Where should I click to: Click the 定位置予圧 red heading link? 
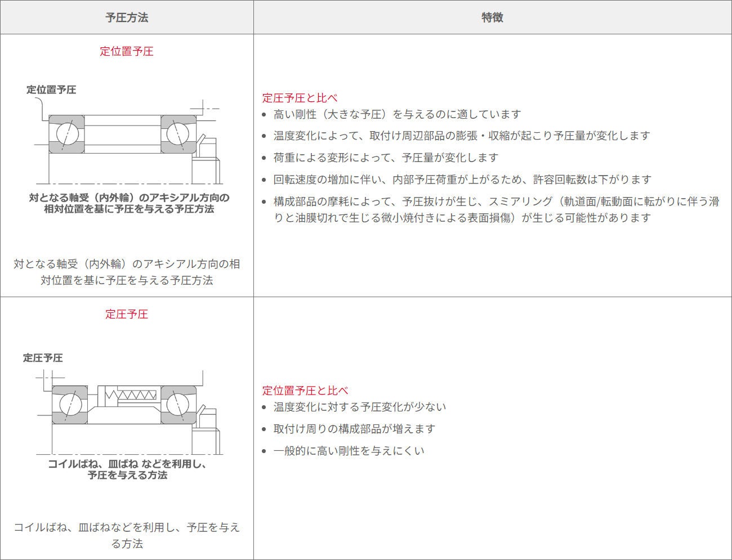pyautogui.click(x=126, y=51)
